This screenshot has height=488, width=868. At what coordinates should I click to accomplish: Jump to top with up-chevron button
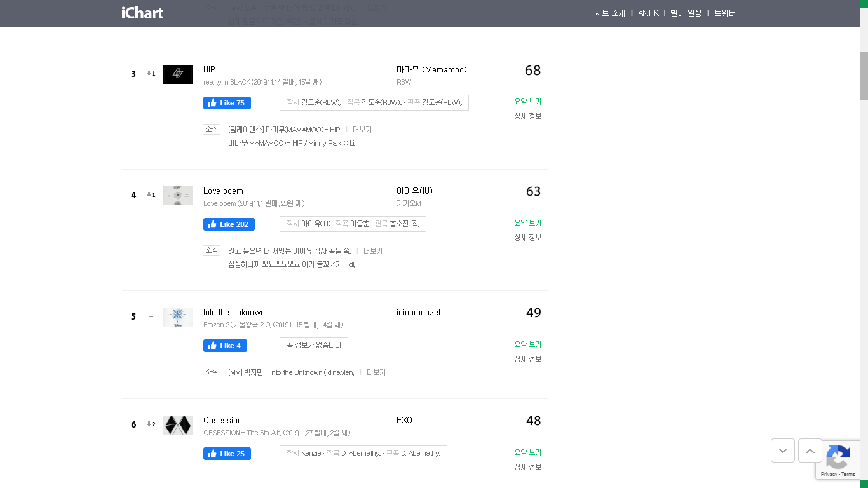[x=810, y=451]
